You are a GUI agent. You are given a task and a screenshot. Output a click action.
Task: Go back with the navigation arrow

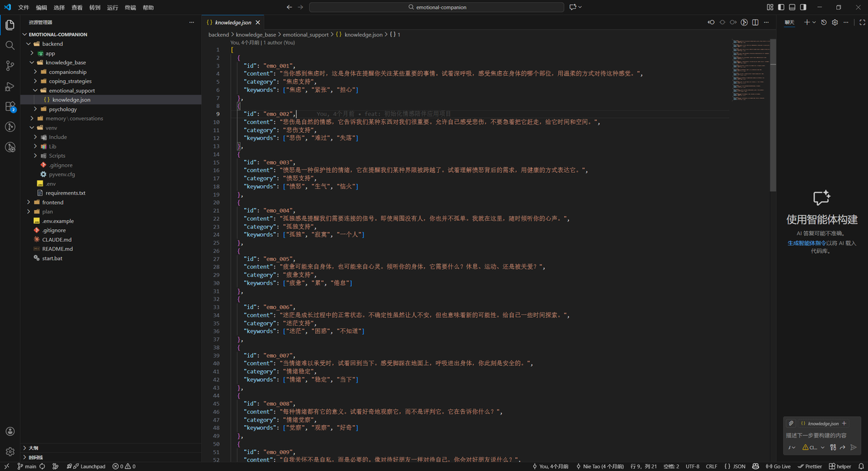[x=290, y=7]
